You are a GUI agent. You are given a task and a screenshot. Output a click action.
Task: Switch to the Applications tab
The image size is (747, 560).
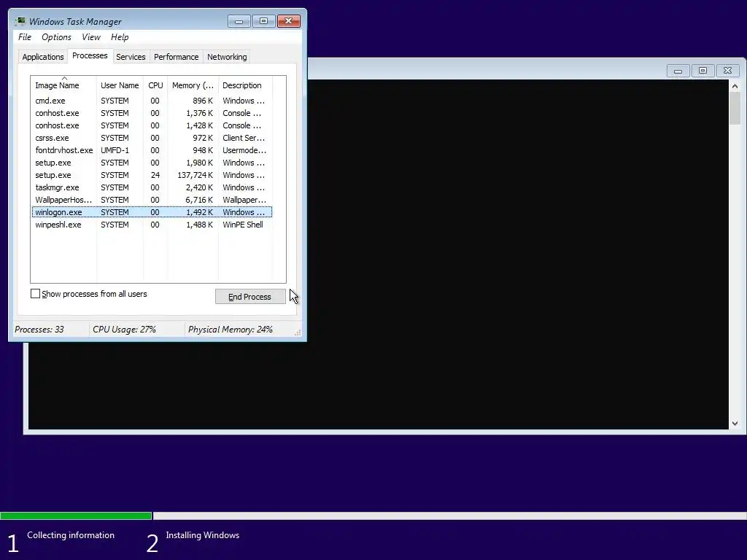pyautogui.click(x=43, y=57)
